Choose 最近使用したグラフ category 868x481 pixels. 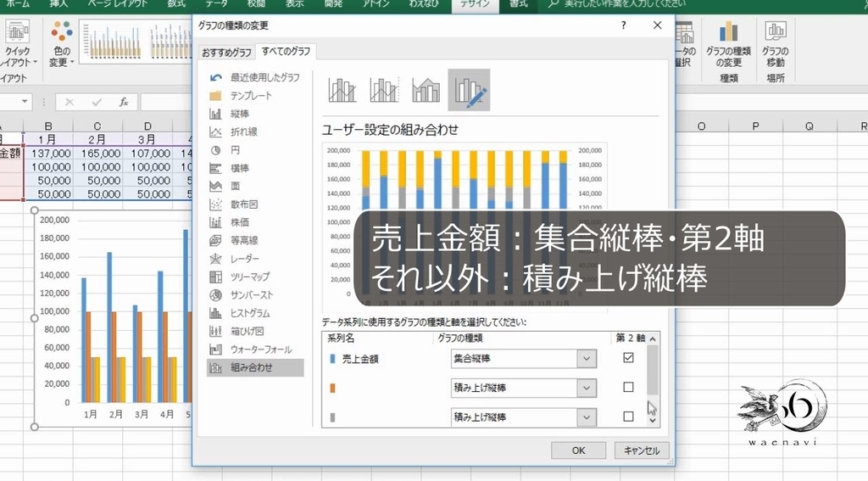[255, 77]
